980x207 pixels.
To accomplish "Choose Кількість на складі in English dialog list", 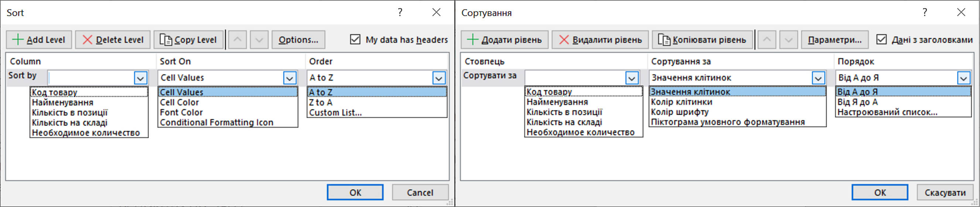I will point(89,122).
